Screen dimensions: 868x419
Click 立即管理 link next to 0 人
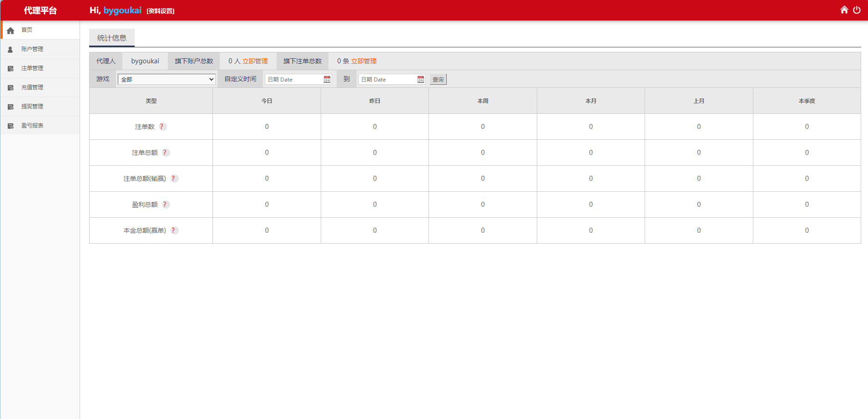click(255, 61)
